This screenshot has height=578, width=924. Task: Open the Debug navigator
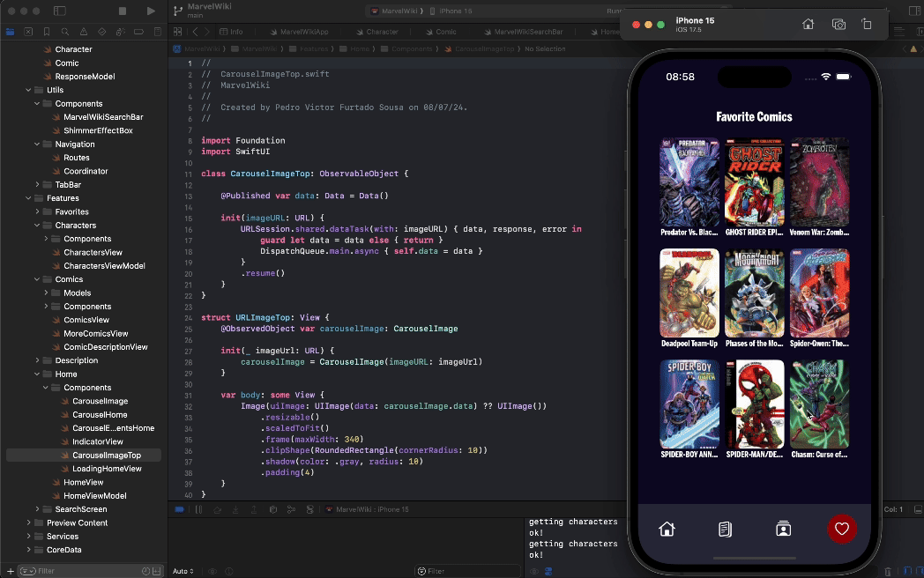point(120,32)
